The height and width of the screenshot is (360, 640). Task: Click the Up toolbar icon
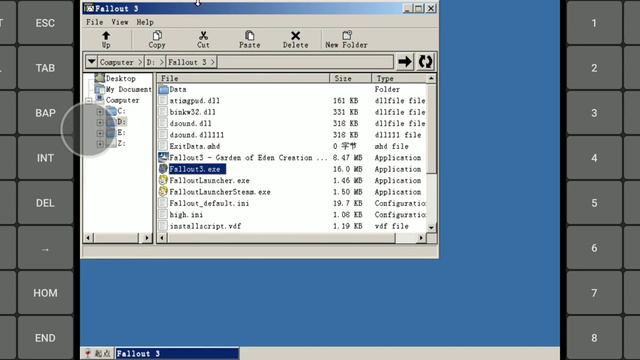[x=106, y=36]
